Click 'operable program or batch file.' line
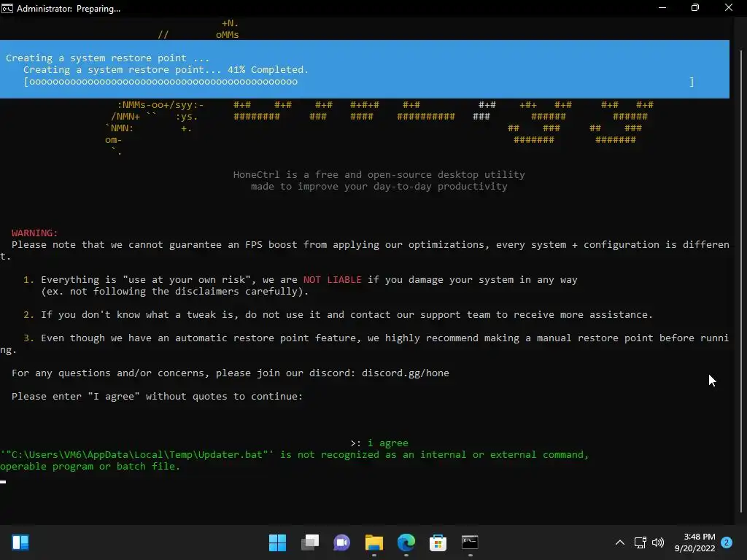The width and height of the screenshot is (747, 560). pos(90,467)
